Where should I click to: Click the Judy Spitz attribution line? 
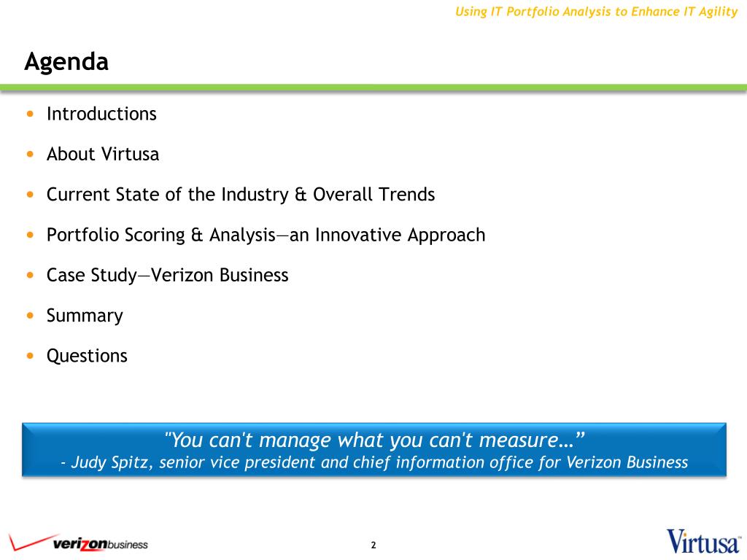[374, 462]
